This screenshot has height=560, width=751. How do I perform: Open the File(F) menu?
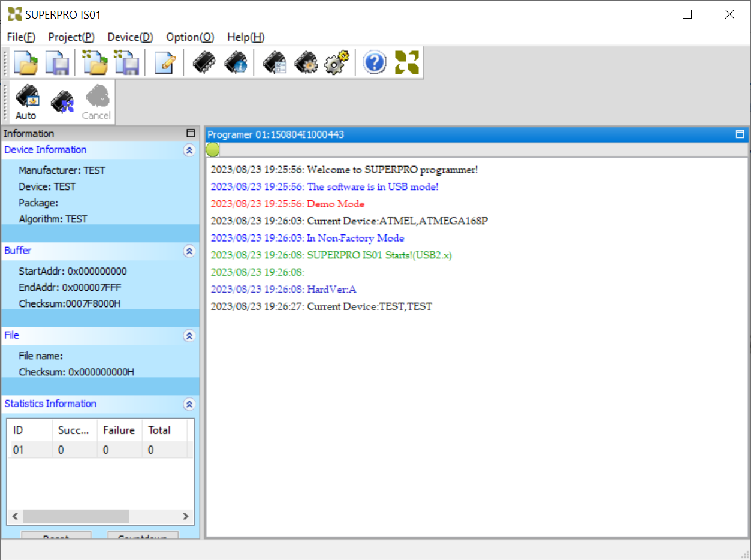point(20,37)
